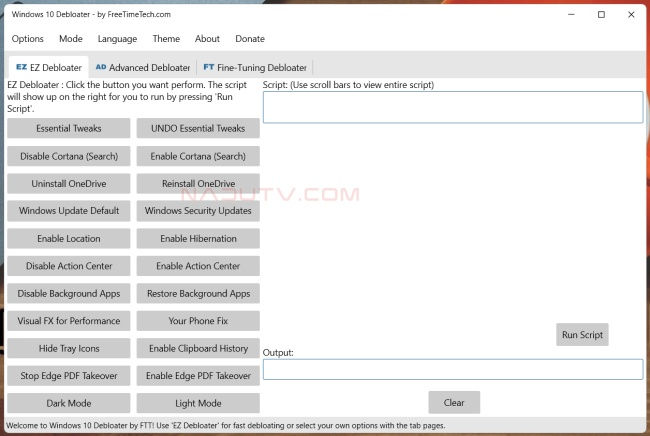Image resolution: width=650 pixels, height=436 pixels.
Task: Apply Dark Mode button
Action: (x=69, y=403)
